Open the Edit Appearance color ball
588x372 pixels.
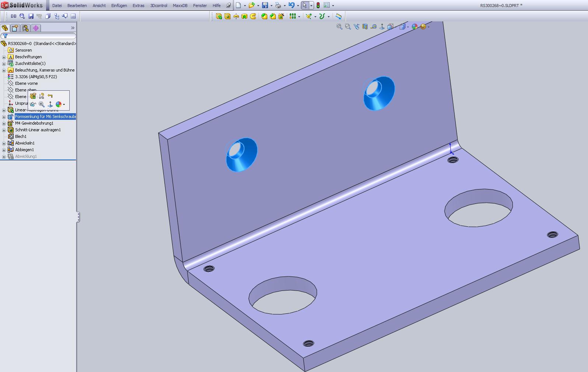pos(415,27)
